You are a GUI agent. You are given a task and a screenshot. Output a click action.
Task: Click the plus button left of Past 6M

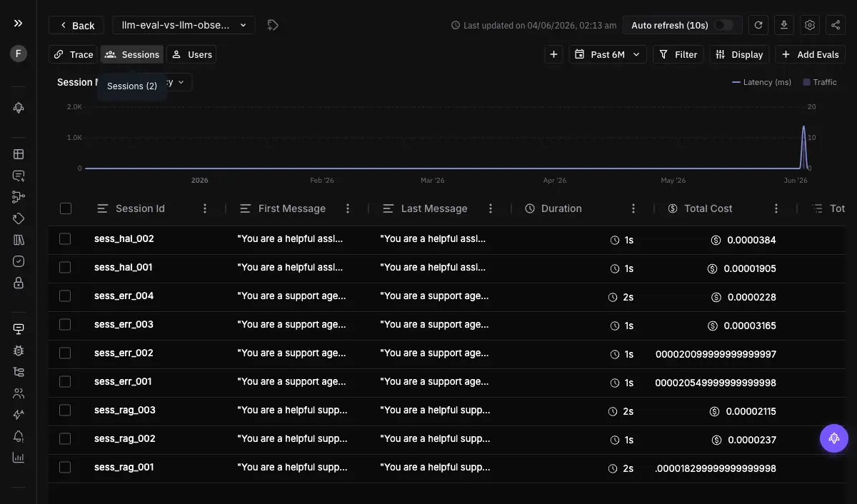[x=553, y=54]
